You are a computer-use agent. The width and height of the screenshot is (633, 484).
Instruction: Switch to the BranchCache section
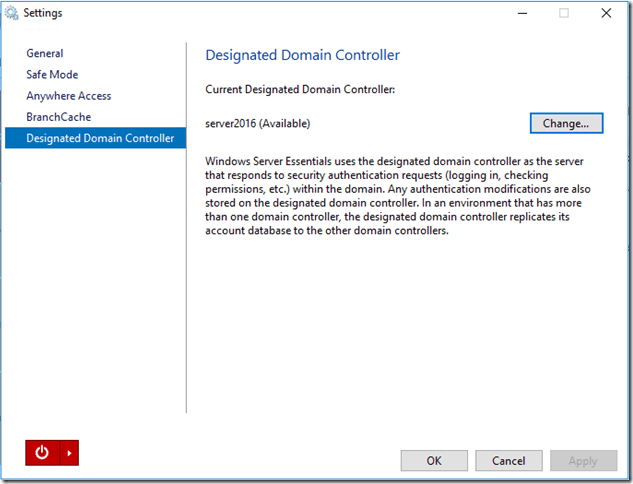59,117
